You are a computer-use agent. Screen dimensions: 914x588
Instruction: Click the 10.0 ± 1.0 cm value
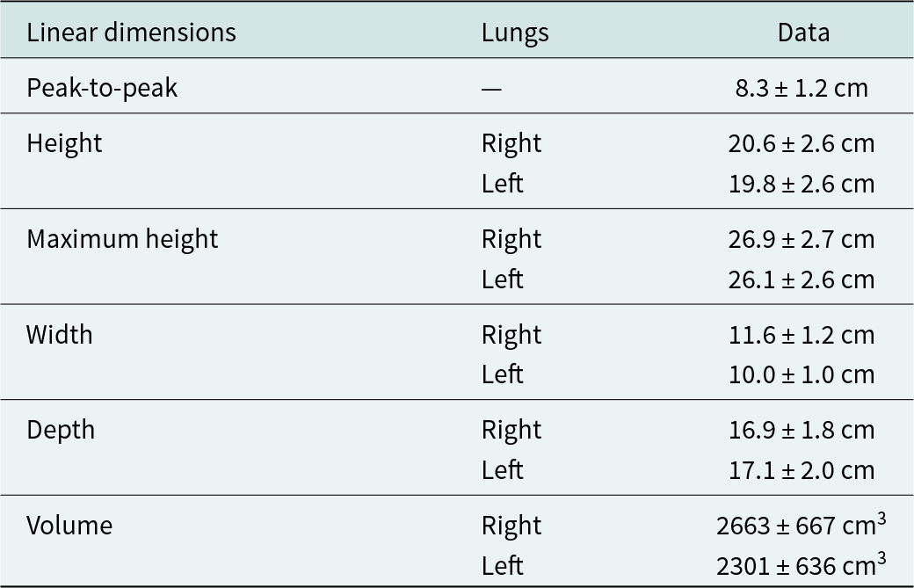point(802,374)
